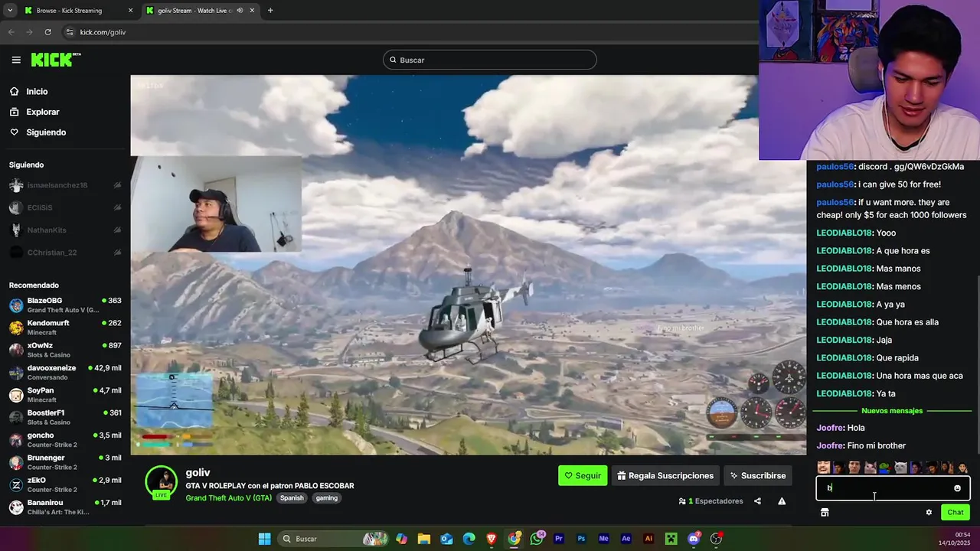Click username Joofre on Hola message
This screenshot has height=551, width=980.
tap(830, 428)
